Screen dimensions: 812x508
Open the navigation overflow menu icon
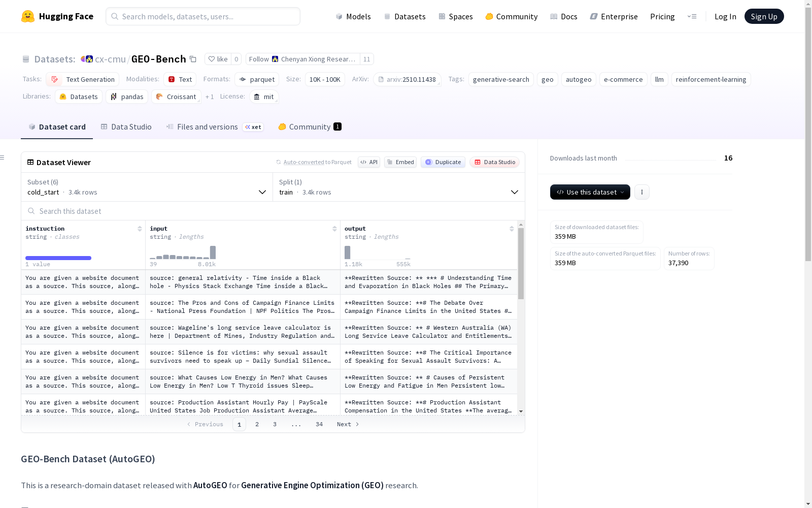[692, 16]
